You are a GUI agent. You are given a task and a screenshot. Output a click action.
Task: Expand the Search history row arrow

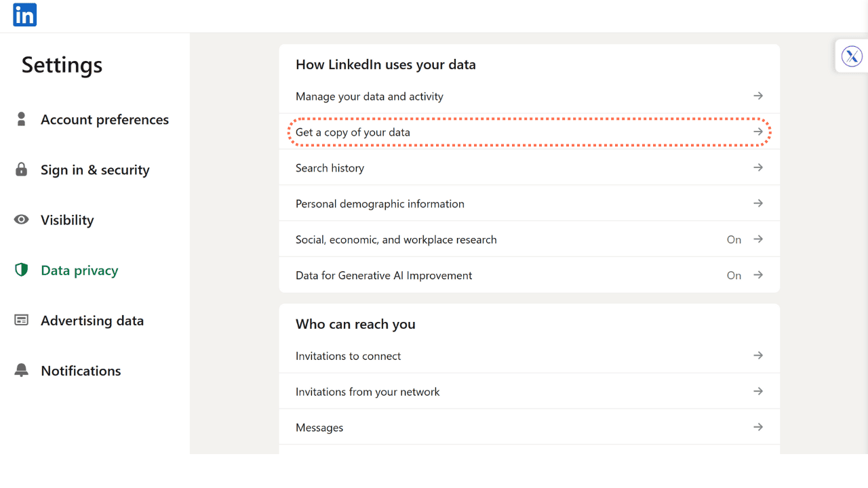757,167
